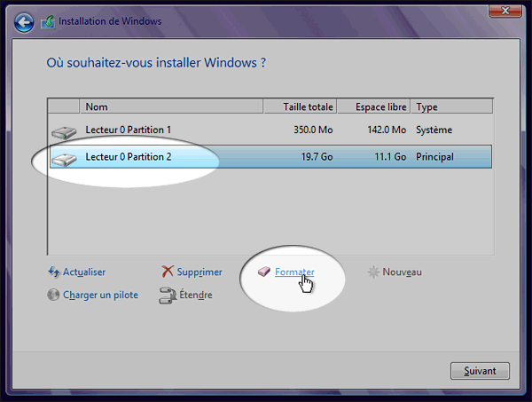This screenshot has width=532, height=402.
Task: Go back with the blue arrow button
Action: [x=24, y=22]
